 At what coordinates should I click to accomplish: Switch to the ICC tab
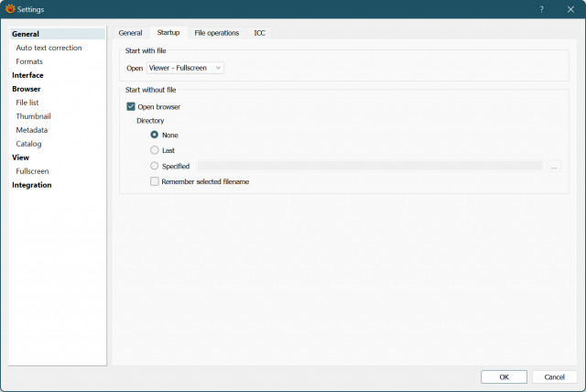click(x=259, y=33)
